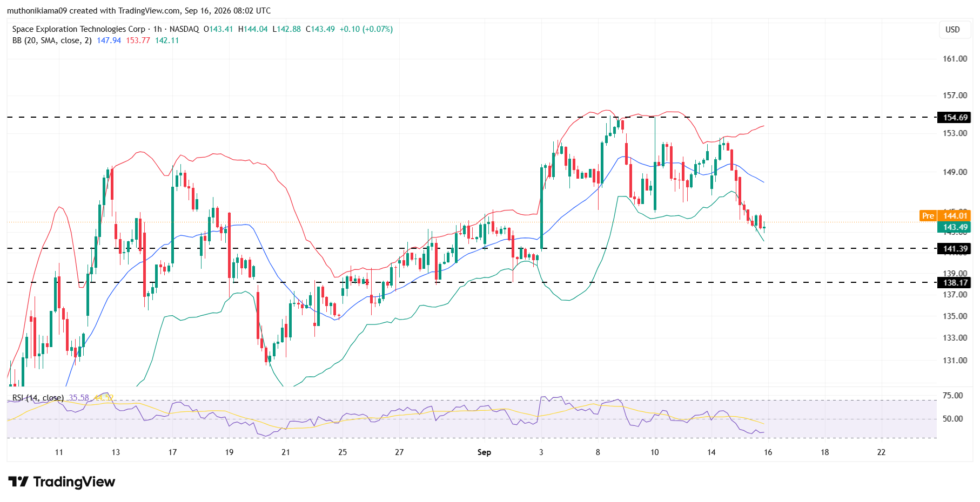Open the BB (20, SMA, close, 2) indicator legend
Viewport: 980px width, 502px height.
tap(52, 40)
